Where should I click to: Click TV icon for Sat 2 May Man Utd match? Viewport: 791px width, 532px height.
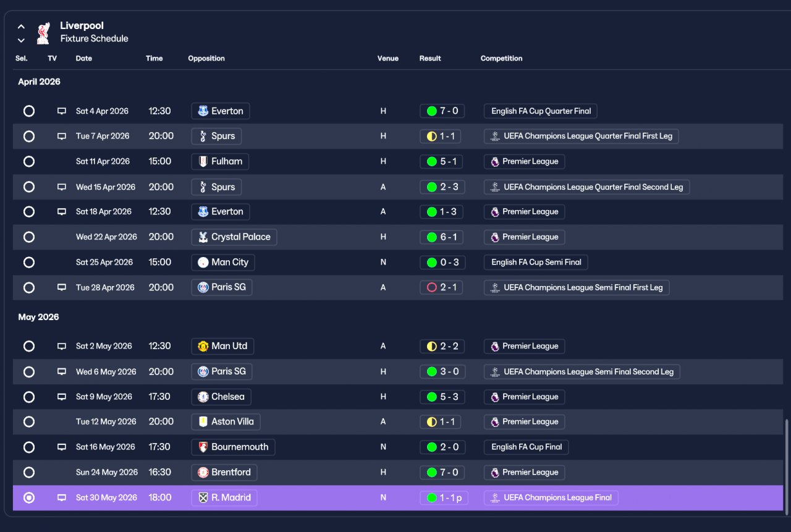click(x=62, y=346)
